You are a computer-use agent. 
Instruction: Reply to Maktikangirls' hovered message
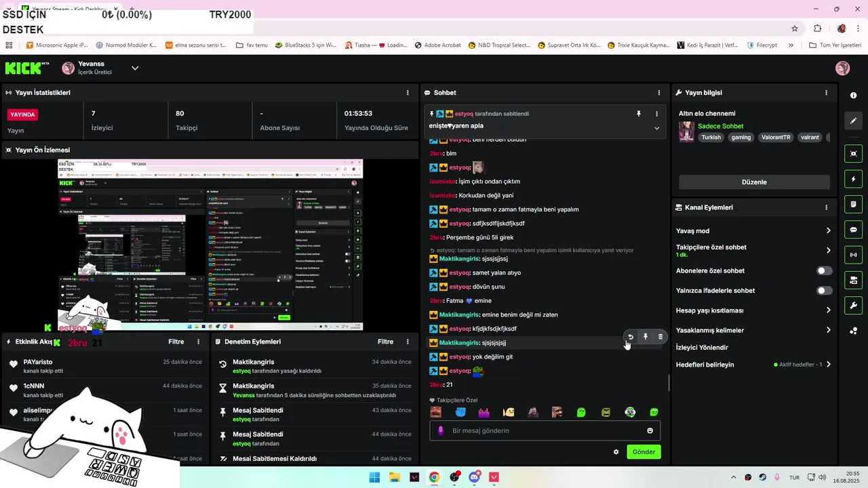631,337
